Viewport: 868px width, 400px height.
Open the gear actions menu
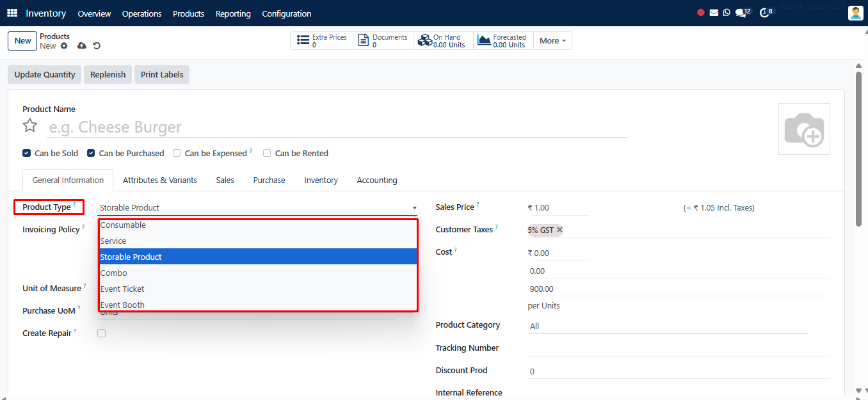coord(64,46)
